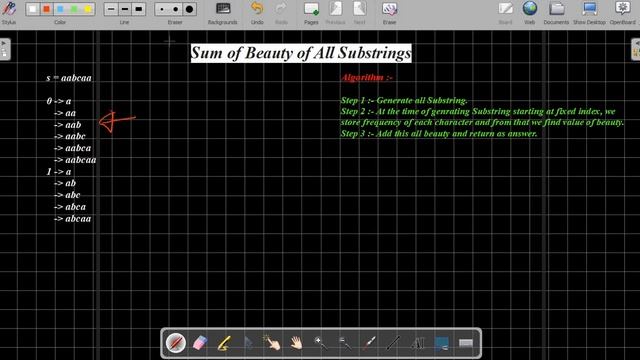Image resolution: width=640 pixels, height=360 pixels.
Task: Click the '-> abcaa' substring line
Action: [72, 219]
